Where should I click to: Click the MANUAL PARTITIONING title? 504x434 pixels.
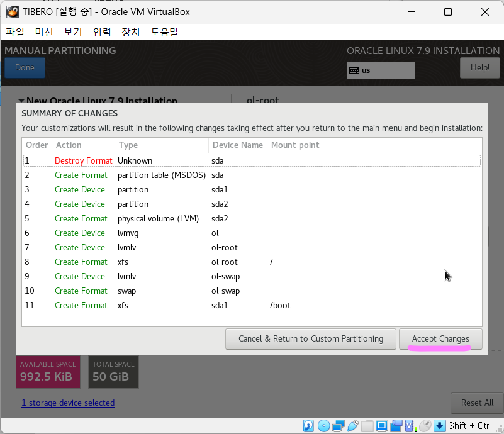pos(60,51)
